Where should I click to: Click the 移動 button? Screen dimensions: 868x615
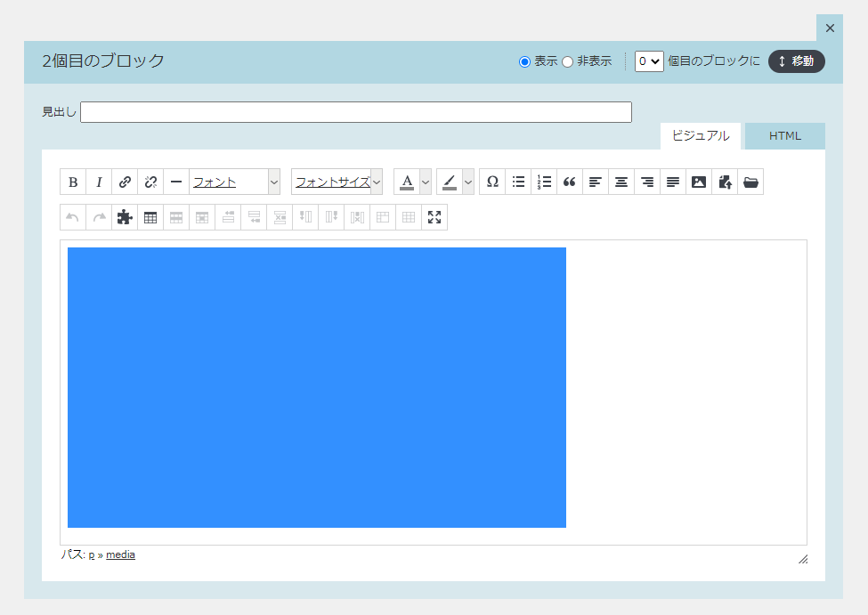pyautogui.click(x=797, y=61)
